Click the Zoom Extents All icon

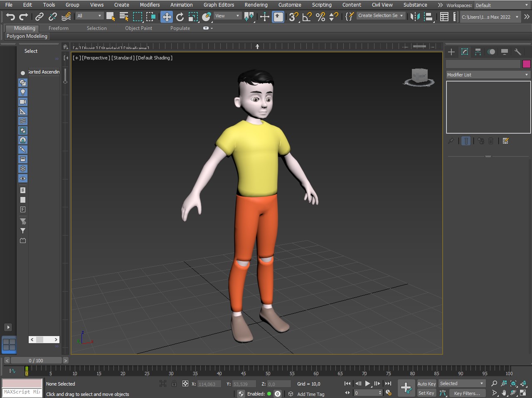(523, 383)
